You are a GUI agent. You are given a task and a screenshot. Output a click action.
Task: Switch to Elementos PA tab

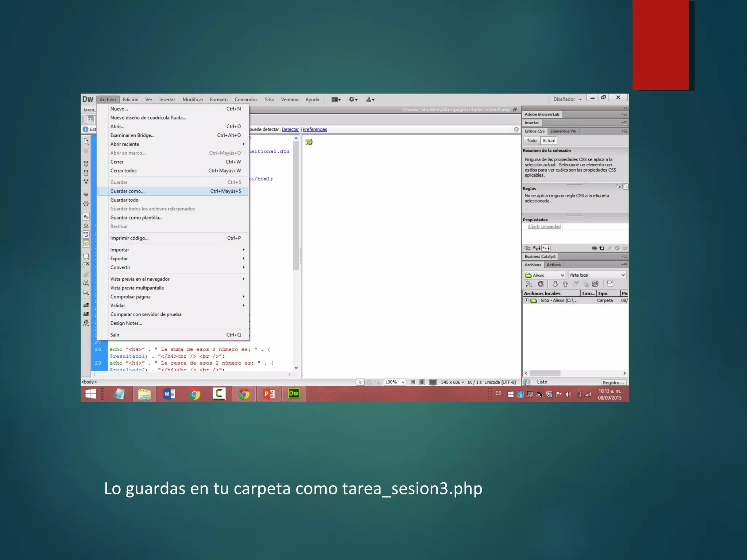(563, 131)
